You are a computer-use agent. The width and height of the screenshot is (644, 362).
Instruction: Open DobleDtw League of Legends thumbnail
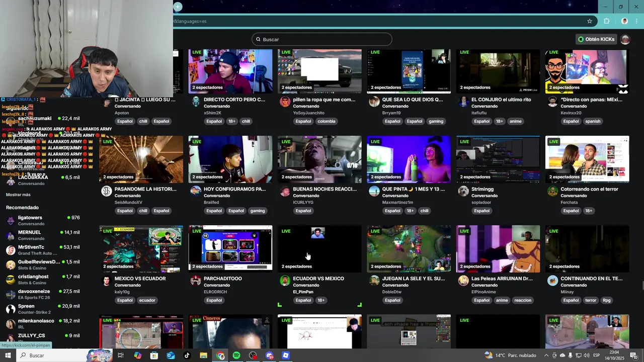[x=409, y=249]
